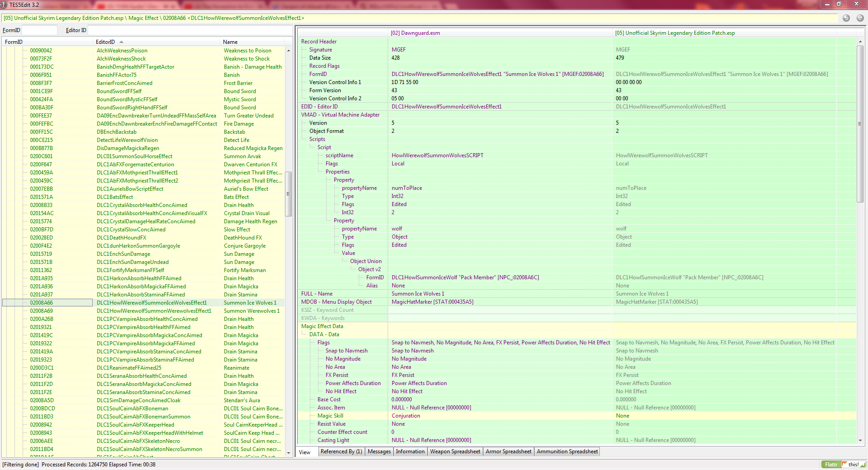The image size is (868, 470).
Task: Click into the FormID filter field
Action: pos(39,30)
